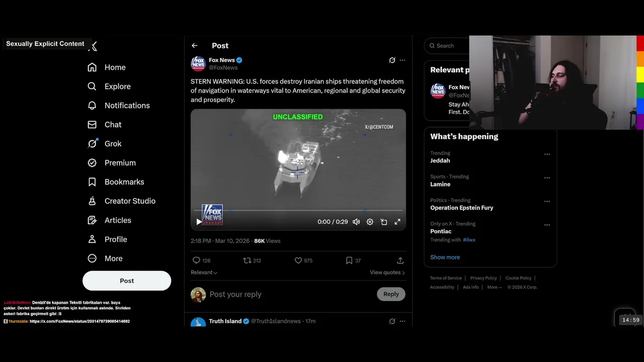Enter fullscreen on the video
This screenshot has height=362, width=644.
397,222
